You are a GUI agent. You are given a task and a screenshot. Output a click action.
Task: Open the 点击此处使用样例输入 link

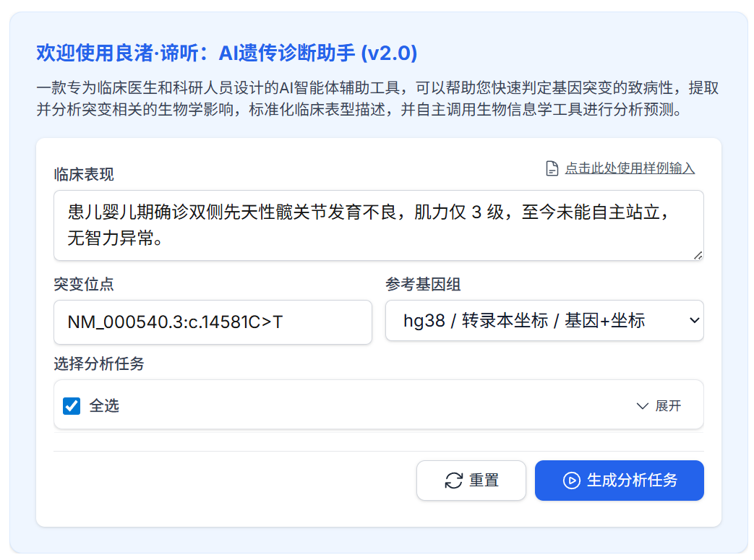click(x=630, y=168)
